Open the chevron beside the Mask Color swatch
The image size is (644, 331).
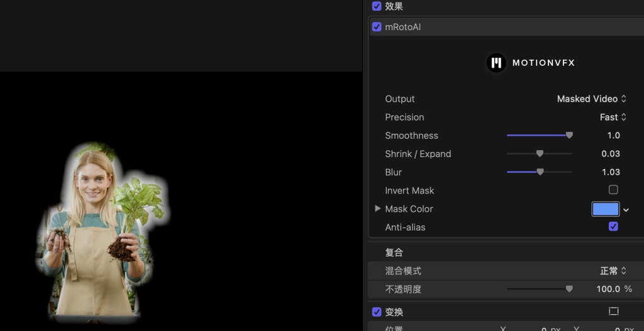tap(626, 210)
